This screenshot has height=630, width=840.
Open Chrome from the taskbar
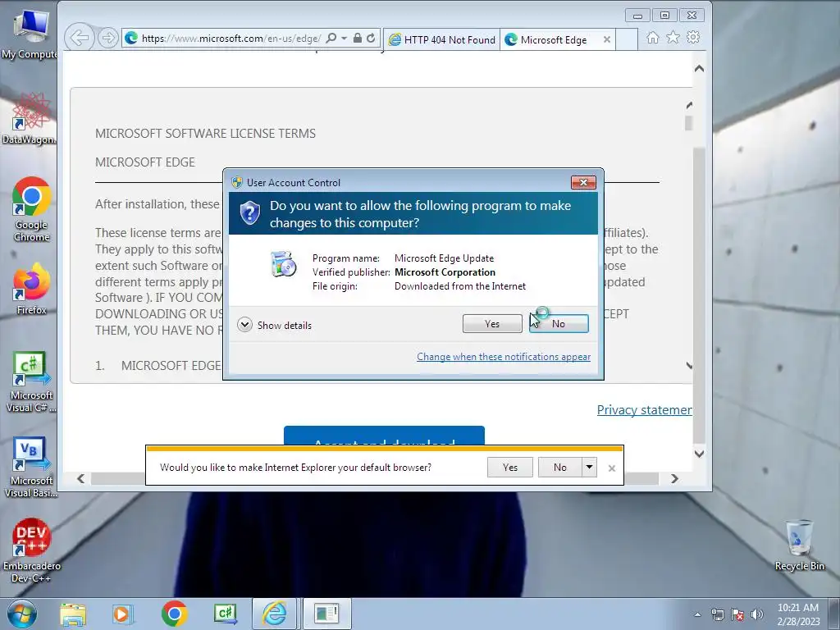click(174, 614)
